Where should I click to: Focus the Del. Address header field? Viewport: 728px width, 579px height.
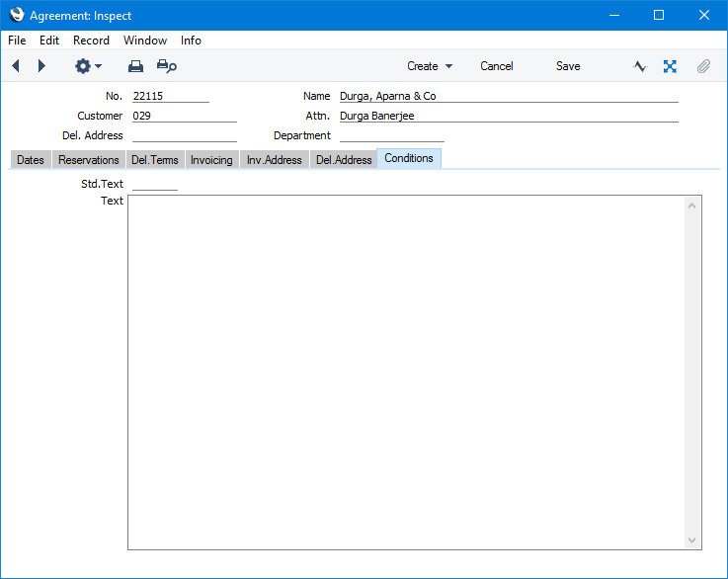[185, 135]
